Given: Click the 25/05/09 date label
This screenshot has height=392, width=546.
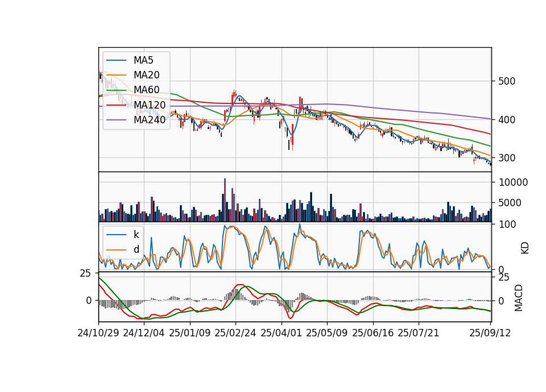Looking at the screenshot, I should coord(326,333).
